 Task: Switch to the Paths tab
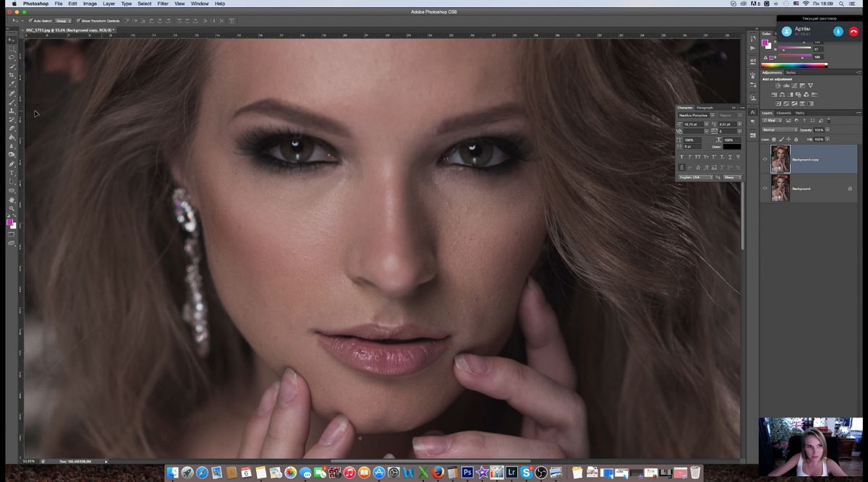pos(800,113)
